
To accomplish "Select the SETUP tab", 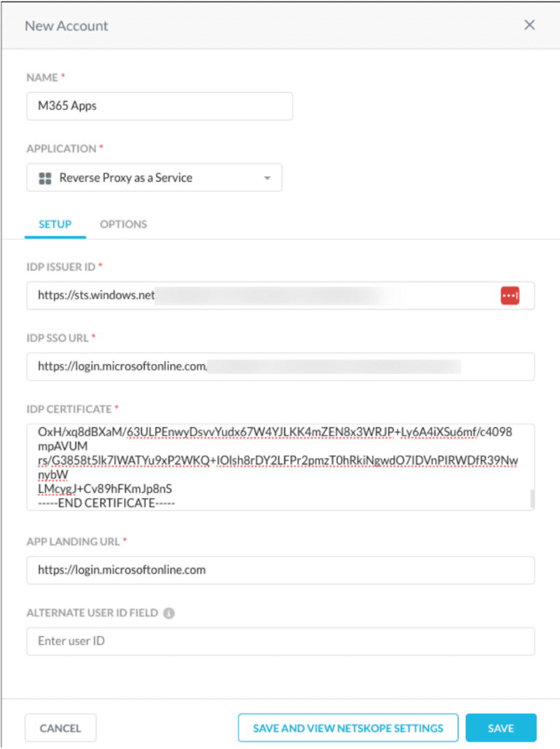I will [55, 224].
